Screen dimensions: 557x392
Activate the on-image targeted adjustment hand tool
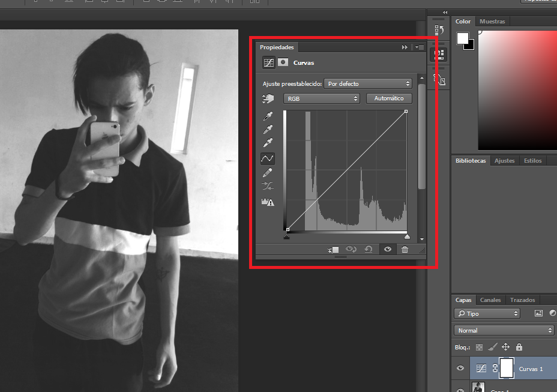[268, 98]
